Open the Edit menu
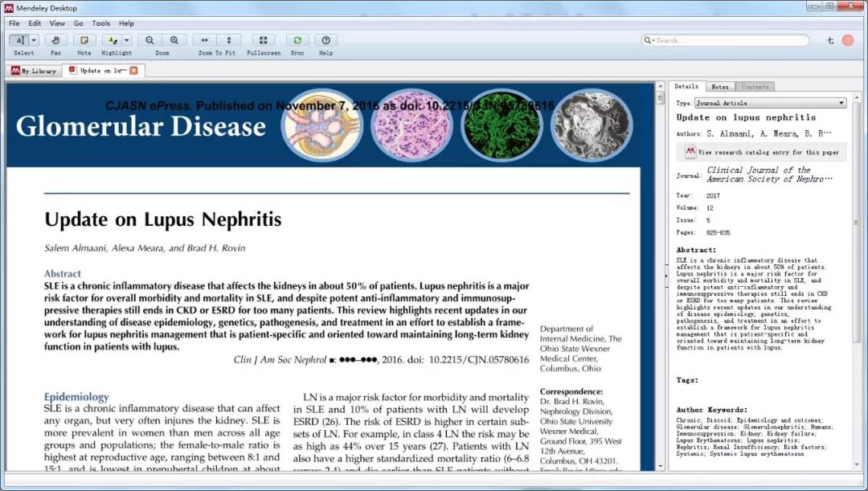 35,23
